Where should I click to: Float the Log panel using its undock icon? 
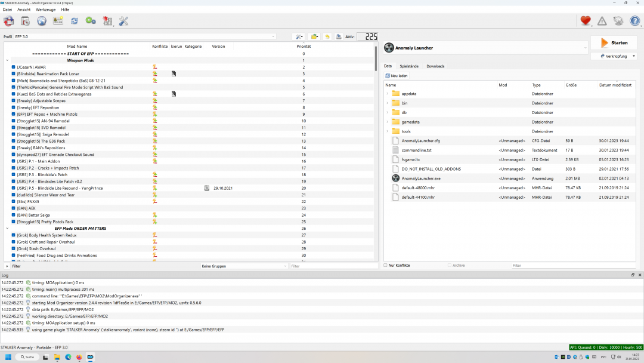(x=633, y=275)
